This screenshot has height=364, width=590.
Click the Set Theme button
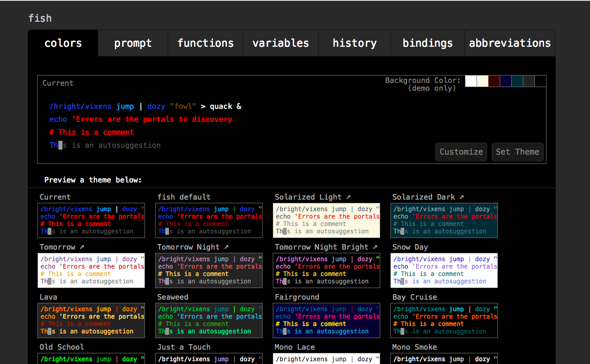pyautogui.click(x=518, y=152)
